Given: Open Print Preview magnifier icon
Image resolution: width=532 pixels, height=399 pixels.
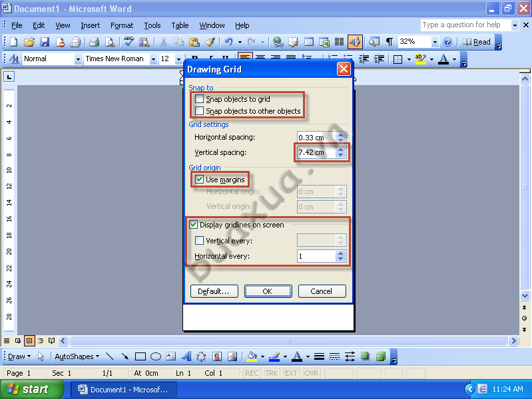Looking at the screenshot, I should point(110,42).
